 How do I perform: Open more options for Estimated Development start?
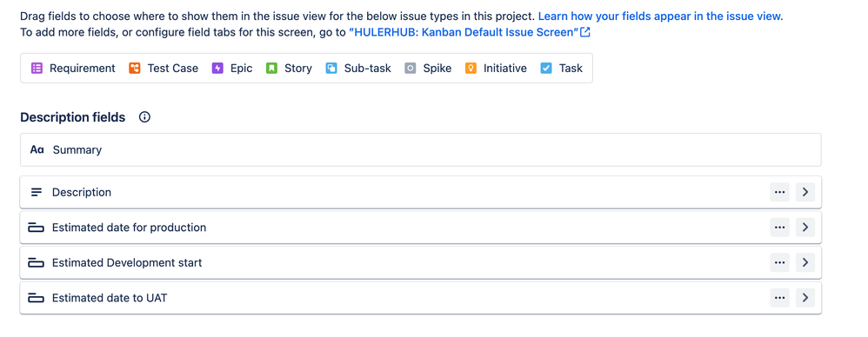[x=780, y=263]
